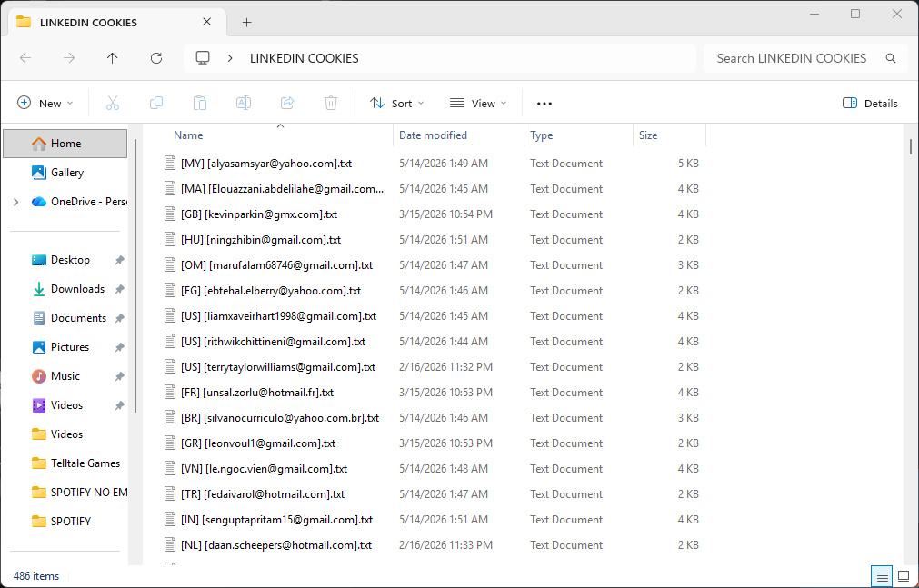Switch to large thumbnails view icon in status bar
The width and height of the screenshot is (919, 588).
[904, 576]
